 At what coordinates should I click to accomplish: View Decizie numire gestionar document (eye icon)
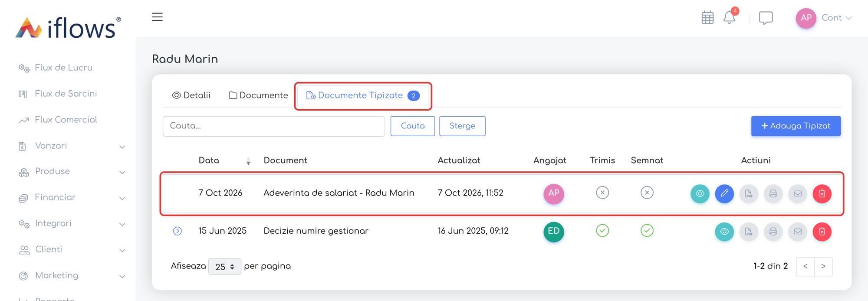pos(724,232)
